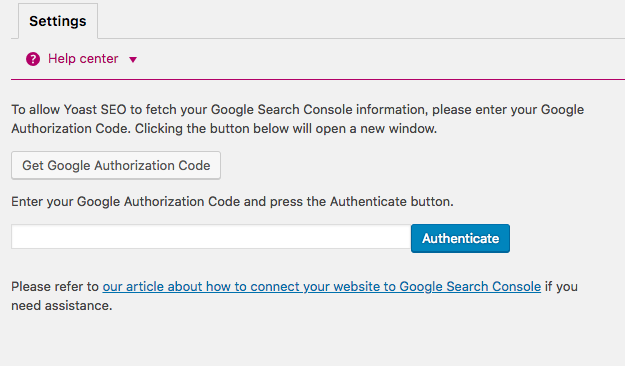
Task: Click the 'if you' text after the link
Action: 561,287
